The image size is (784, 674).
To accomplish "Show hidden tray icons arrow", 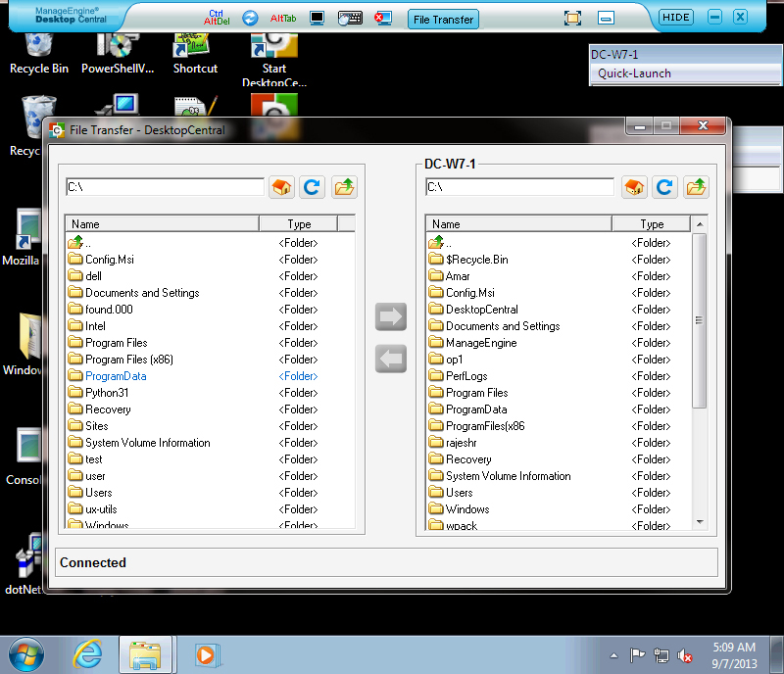I will pyautogui.click(x=614, y=655).
